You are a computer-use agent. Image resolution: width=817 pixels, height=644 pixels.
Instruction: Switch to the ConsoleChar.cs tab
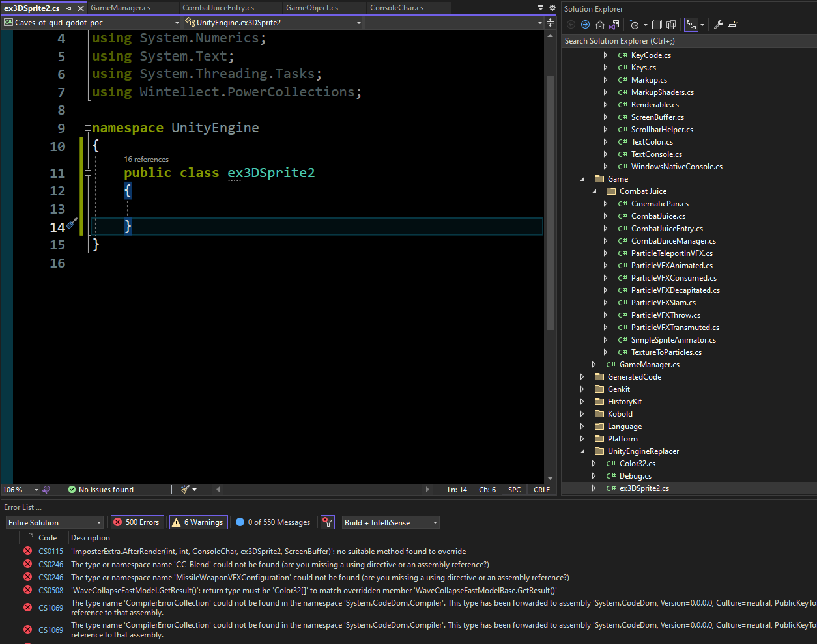tap(396, 8)
